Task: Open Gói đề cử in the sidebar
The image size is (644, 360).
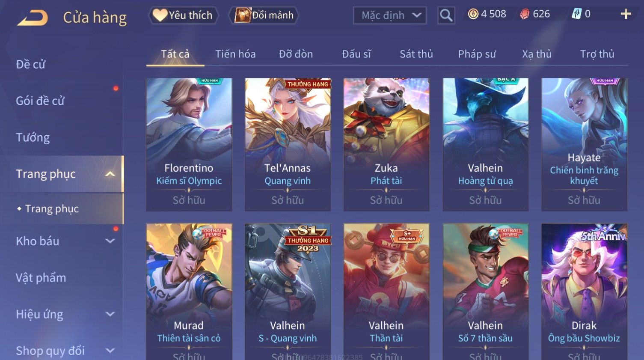Action: pyautogui.click(x=40, y=101)
